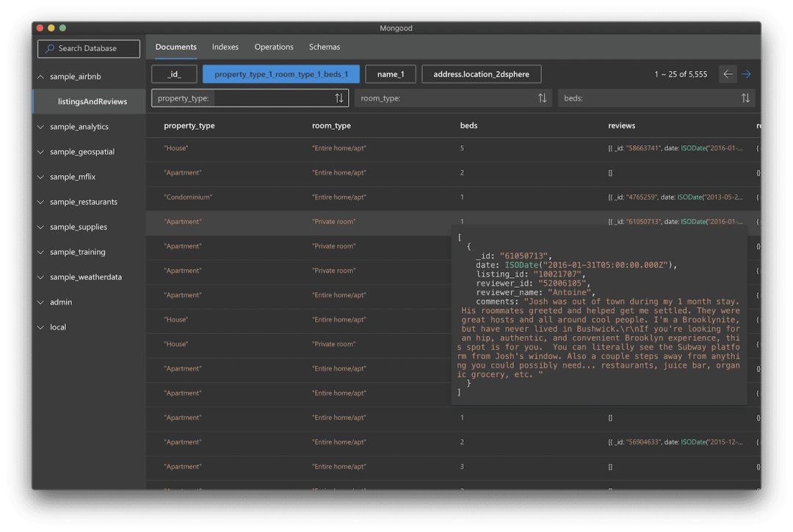Click the beds column header
Image resolution: width=793 pixels, height=532 pixels.
468,125
